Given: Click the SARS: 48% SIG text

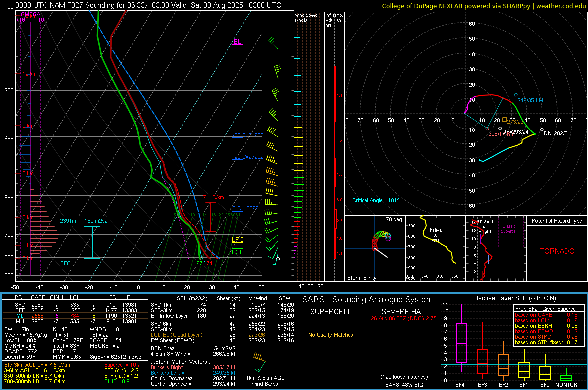Looking at the screenshot, I should pos(404,385).
